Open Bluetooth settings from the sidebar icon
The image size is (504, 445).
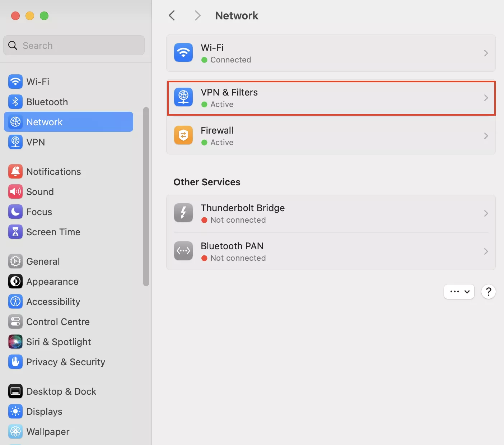pyautogui.click(x=15, y=102)
